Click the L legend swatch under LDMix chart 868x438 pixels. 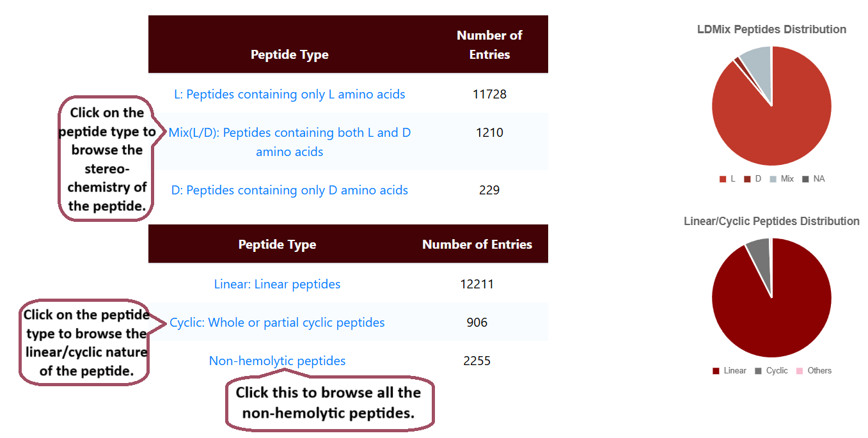pyautogui.click(x=723, y=178)
